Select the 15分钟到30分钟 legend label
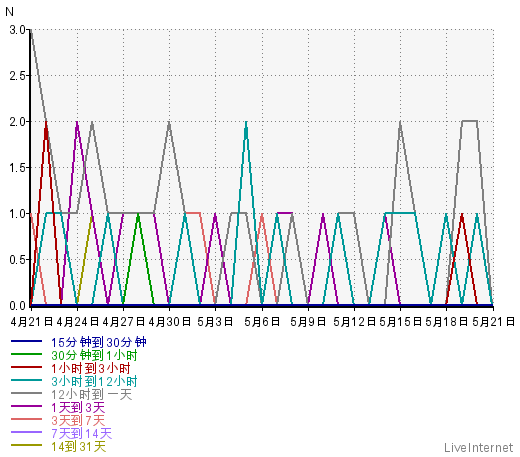Image resolution: width=520 pixels, height=457 pixels. coord(99,342)
